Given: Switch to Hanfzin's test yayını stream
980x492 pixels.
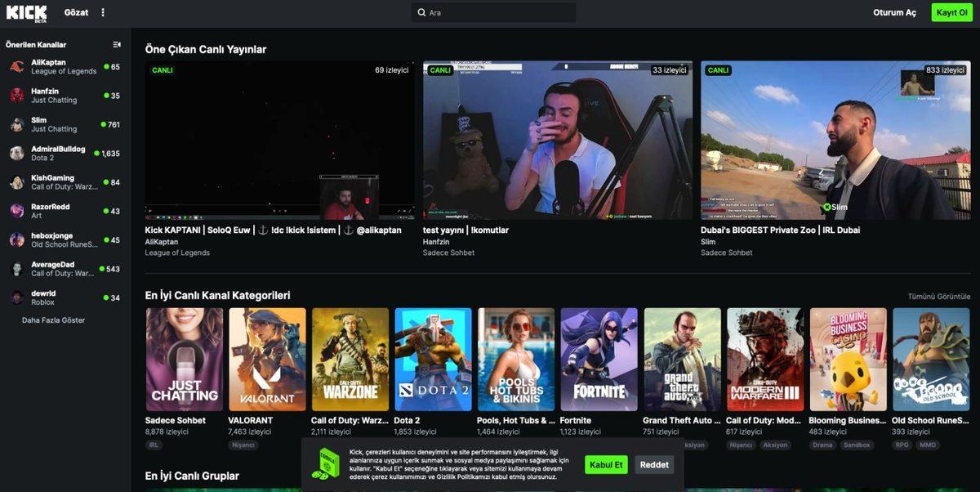Looking at the screenshot, I should (556, 139).
